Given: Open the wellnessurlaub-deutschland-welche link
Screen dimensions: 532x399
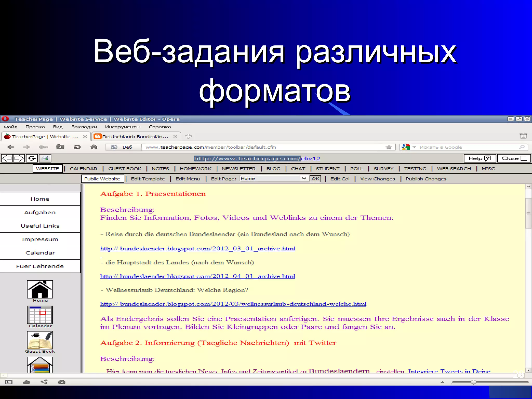Looking at the screenshot, I should pos(233,304).
